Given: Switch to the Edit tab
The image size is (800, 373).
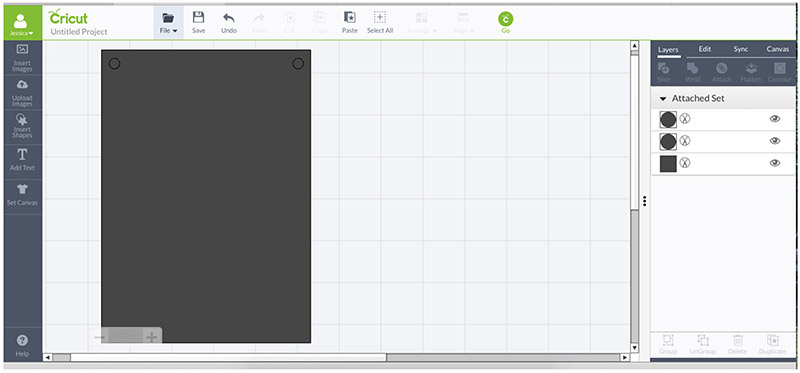Looking at the screenshot, I should (x=705, y=49).
